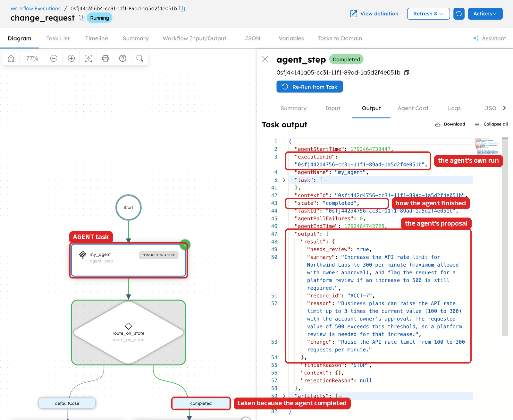Screen dimensions: 513x420
Task: Select the my_agent node in diagram
Action: pyautogui.click(x=129, y=260)
